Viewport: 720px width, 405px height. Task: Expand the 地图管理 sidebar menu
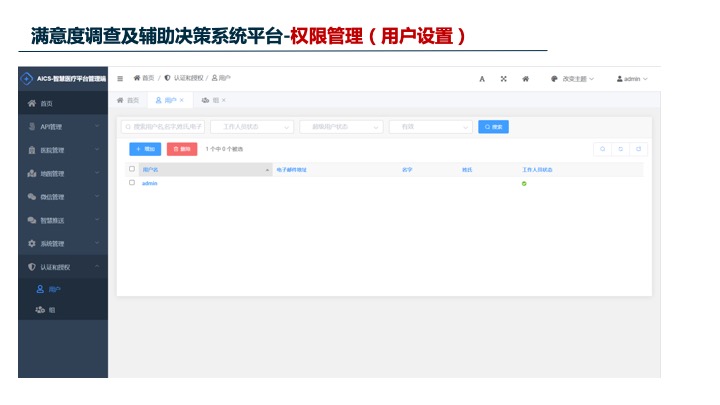(x=63, y=173)
